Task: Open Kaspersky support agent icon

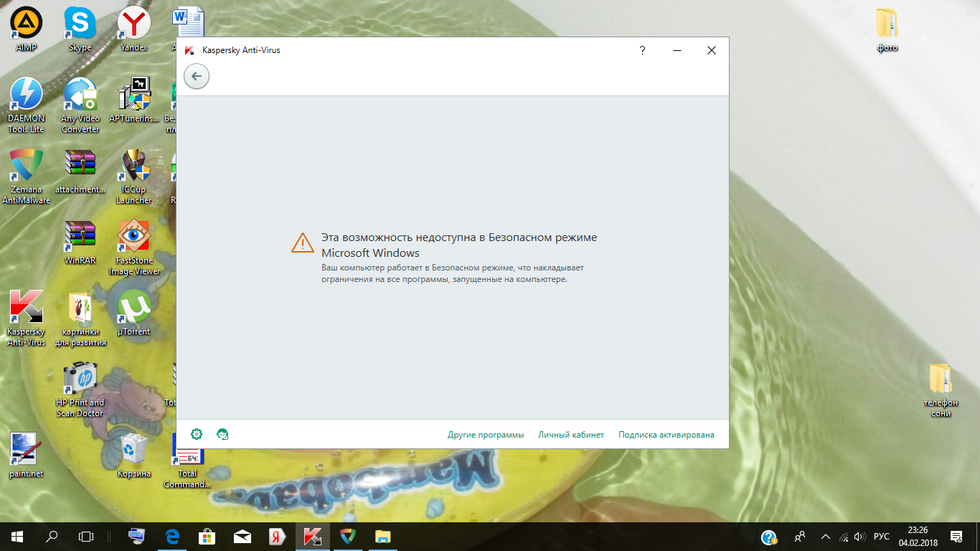Action: pos(222,434)
